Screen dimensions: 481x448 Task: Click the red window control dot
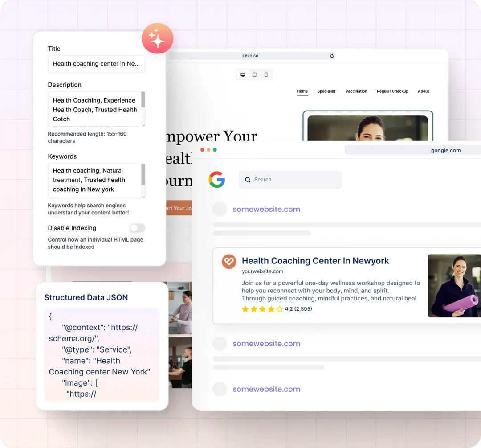203,150
